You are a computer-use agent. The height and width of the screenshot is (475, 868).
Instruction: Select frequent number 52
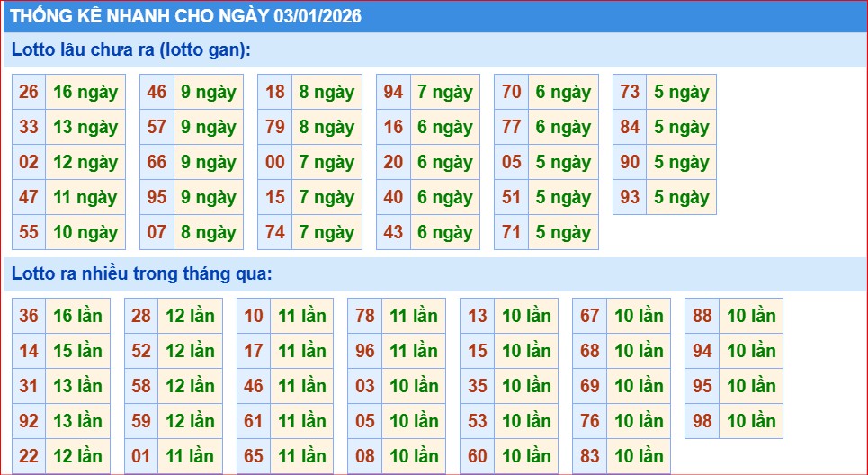(x=141, y=351)
